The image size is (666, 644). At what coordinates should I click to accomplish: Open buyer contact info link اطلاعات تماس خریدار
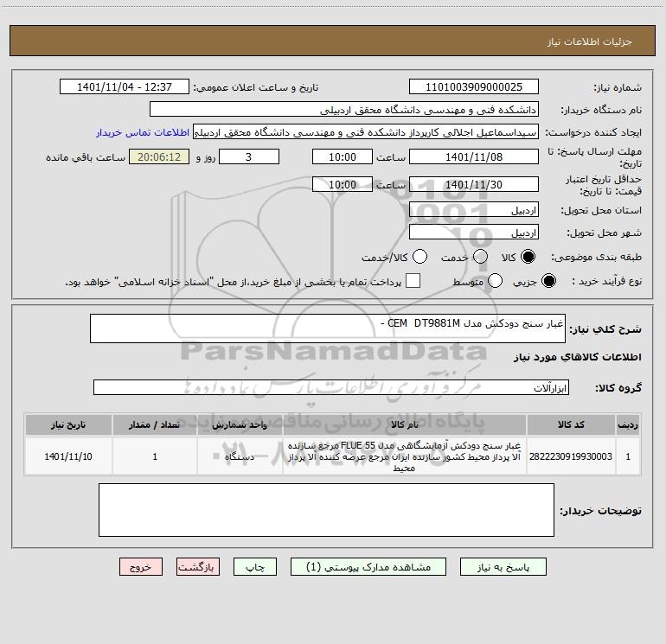tap(143, 132)
